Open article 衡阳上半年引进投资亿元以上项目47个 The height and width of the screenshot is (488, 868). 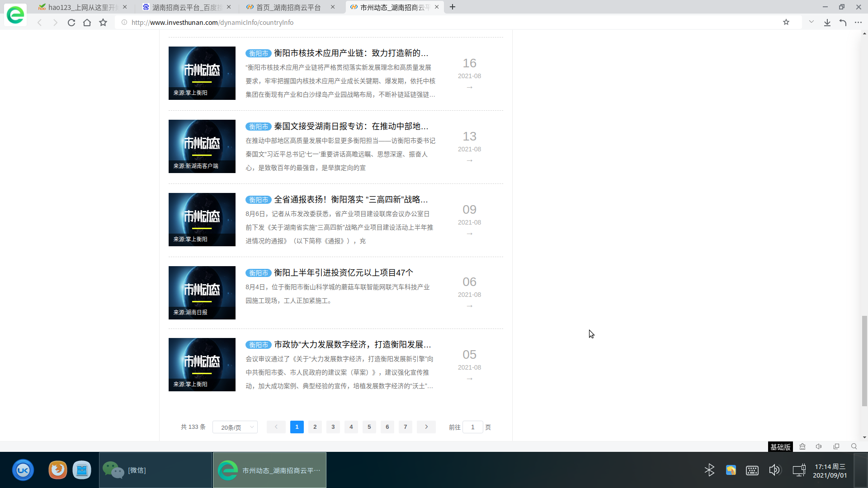(x=344, y=273)
